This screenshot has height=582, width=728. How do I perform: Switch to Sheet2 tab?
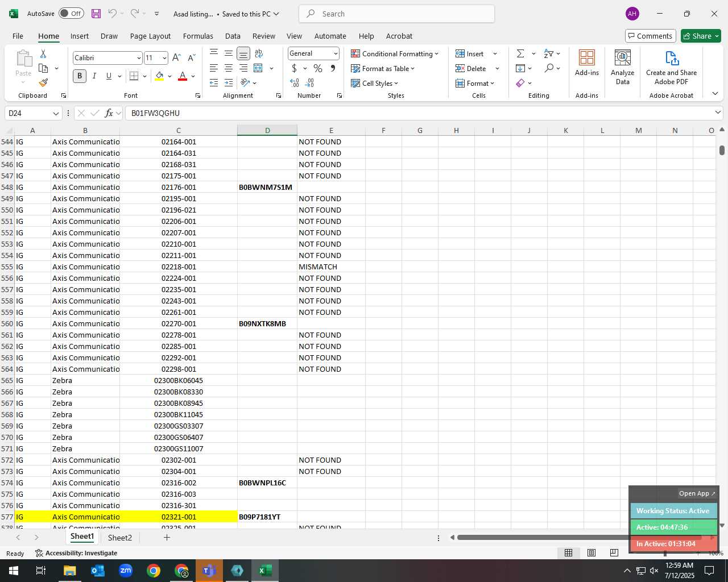click(120, 538)
